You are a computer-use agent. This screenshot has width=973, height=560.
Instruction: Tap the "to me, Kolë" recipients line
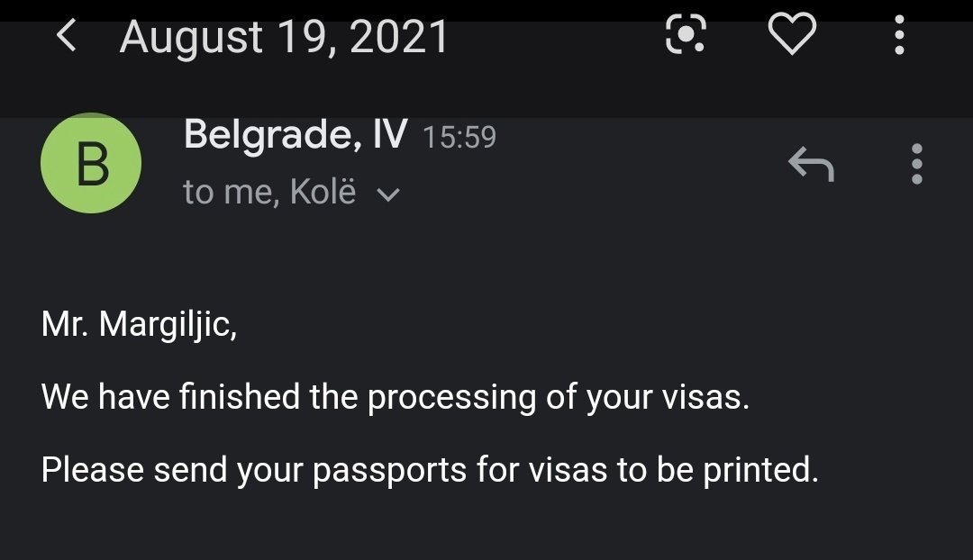(269, 192)
